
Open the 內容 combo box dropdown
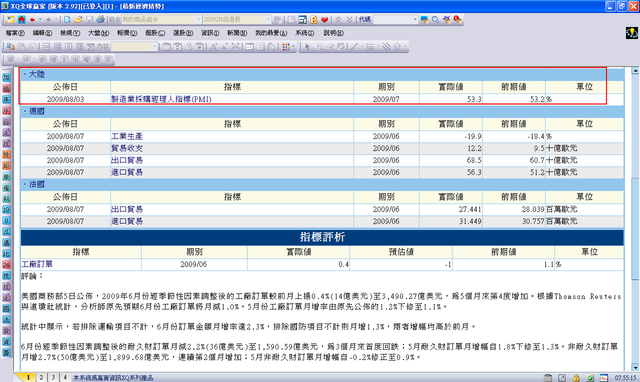point(154,47)
